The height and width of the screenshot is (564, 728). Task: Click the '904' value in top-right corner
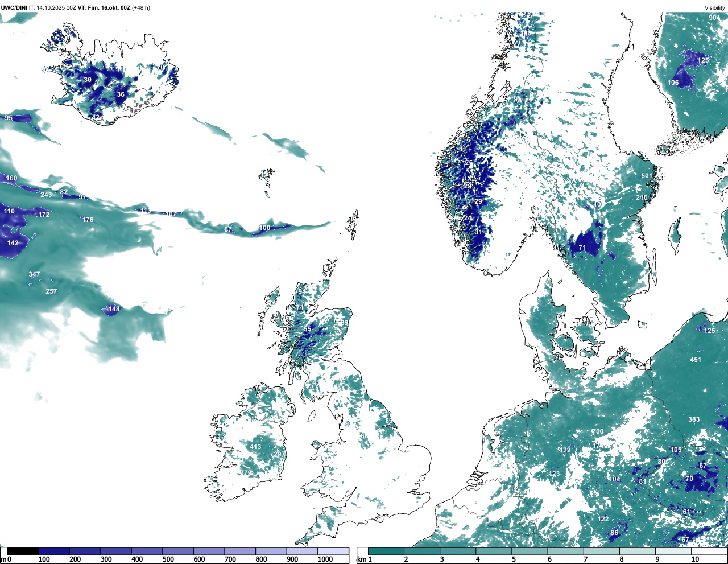(714, 18)
